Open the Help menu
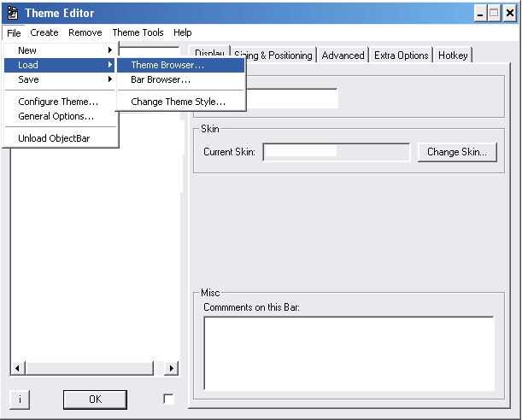The height and width of the screenshot is (420, 522). click(183, 32)
